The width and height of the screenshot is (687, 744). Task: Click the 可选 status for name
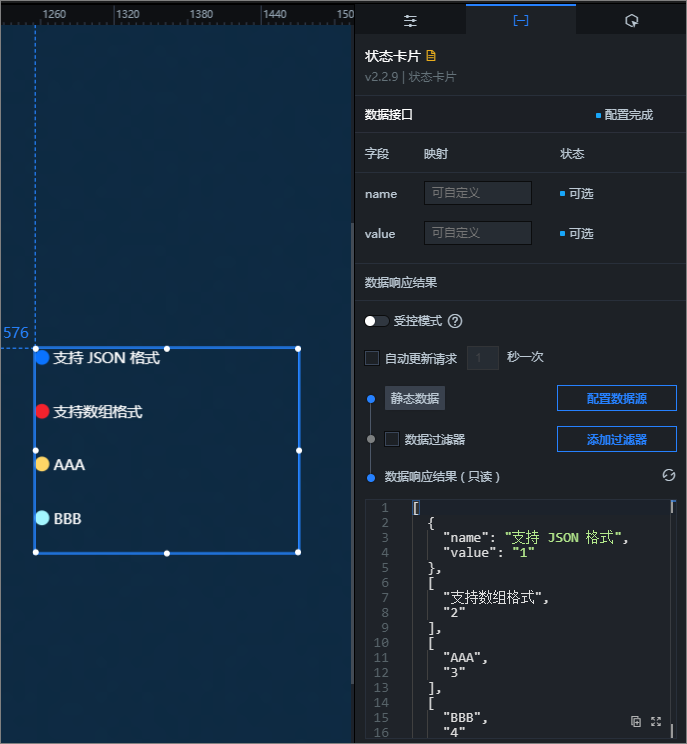(x=581, y=194)
